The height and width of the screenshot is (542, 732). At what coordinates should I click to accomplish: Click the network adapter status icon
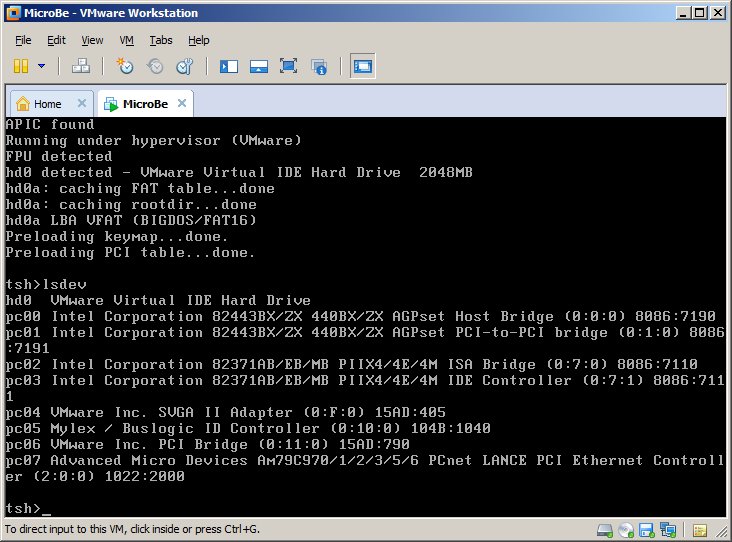pos(668,530)
